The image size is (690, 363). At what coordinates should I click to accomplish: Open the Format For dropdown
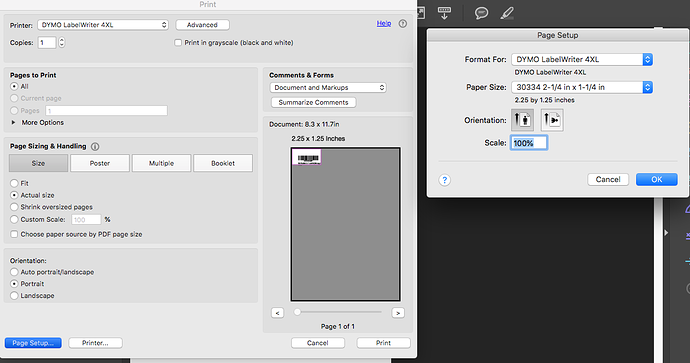[582, 59]
